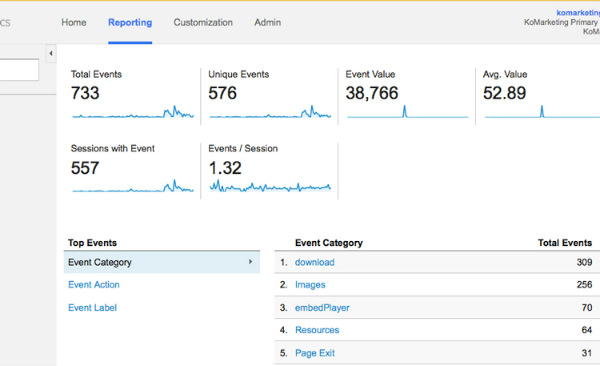The image size is (600, 366).
Task: Click the Resources row count 64
Action: pyautogui.click(x=587, y=330)
